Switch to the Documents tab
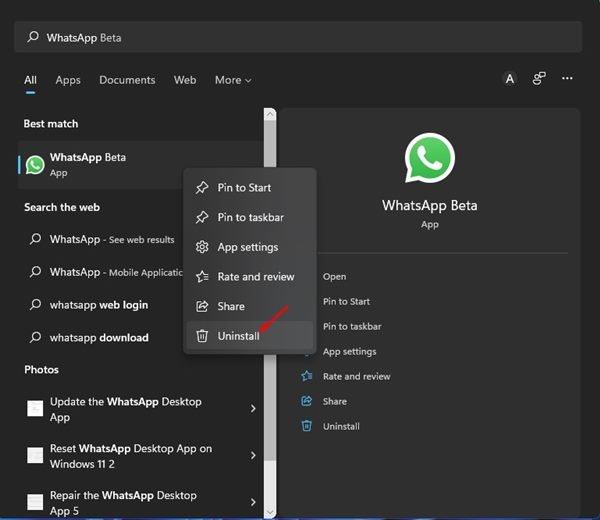Image resolution: width=600 pixels, height=520 pixels. (127, 80)
